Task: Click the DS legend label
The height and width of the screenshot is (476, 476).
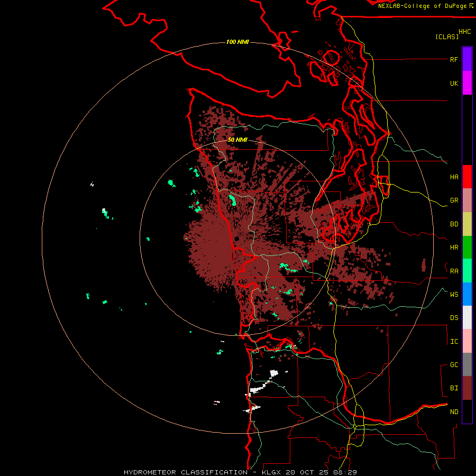Action: pos(454,318)
